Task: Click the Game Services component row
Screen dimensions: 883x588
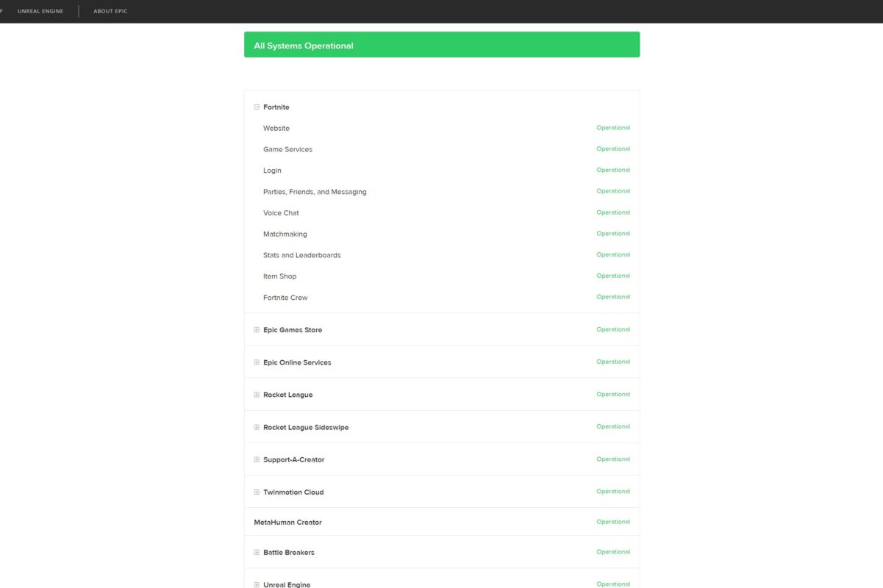Action: (x=442, y=149)
